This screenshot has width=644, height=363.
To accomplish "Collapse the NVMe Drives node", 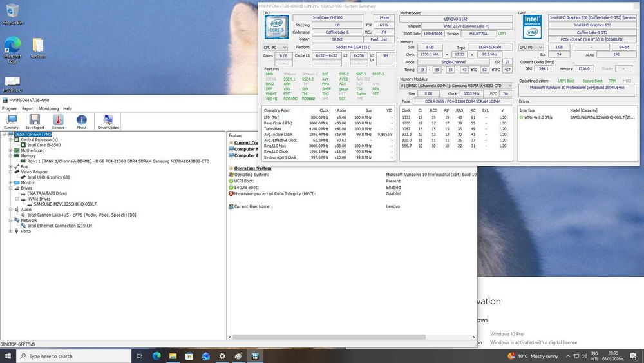I will point(17,199).
